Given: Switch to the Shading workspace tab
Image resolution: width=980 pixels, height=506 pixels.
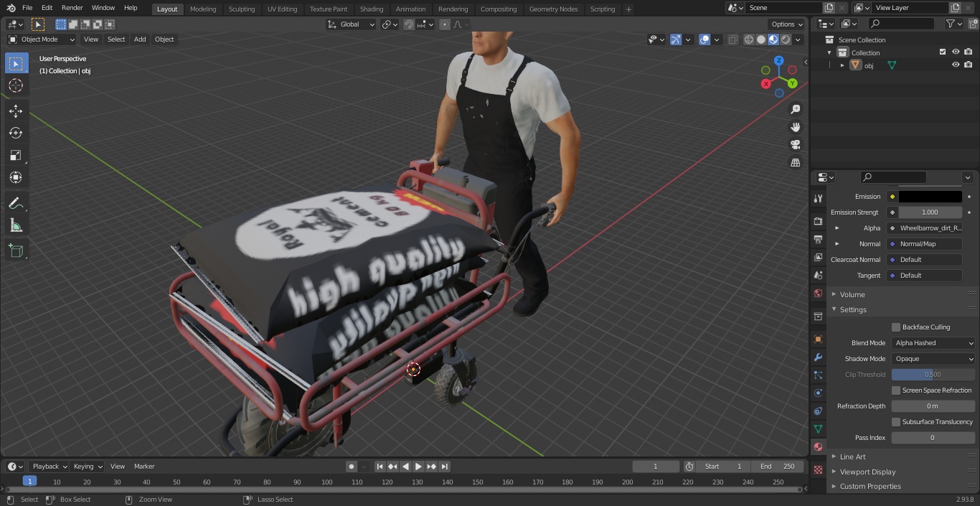Looking at the screenshot, I should pos(372,9).
